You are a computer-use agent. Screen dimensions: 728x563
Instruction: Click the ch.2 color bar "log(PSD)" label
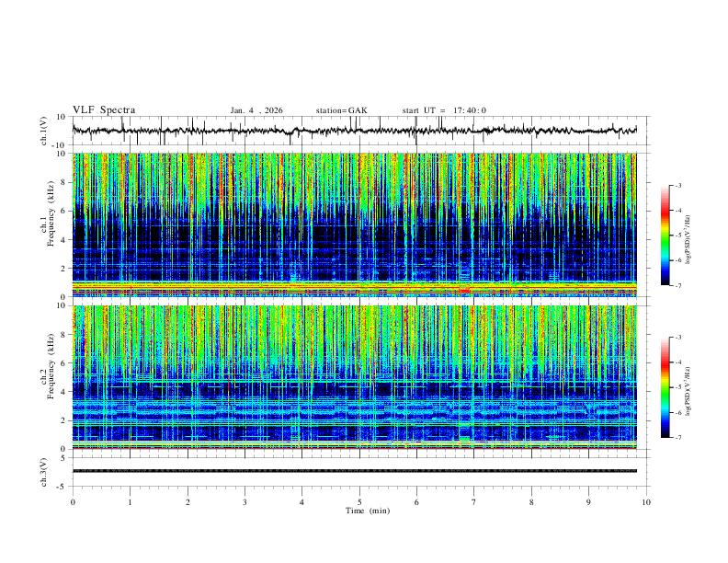(688, 391)
